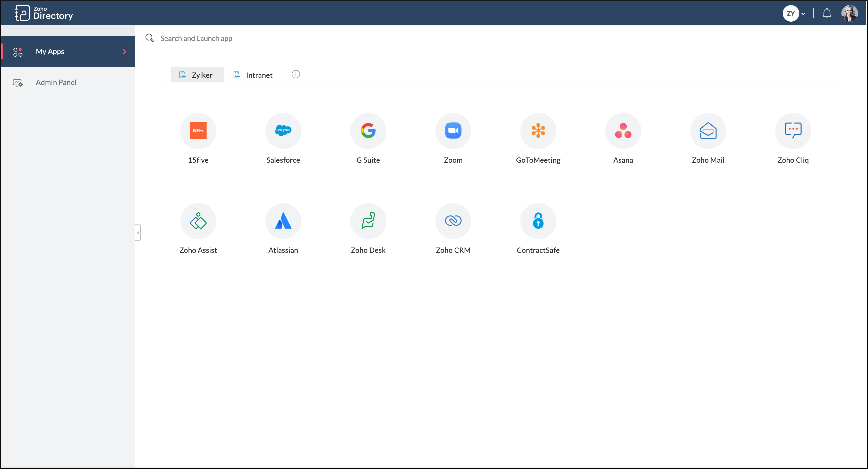Expand My Apps chevron arrow
Viewport: 868px width, 469px height.
[x=124, y=51]
